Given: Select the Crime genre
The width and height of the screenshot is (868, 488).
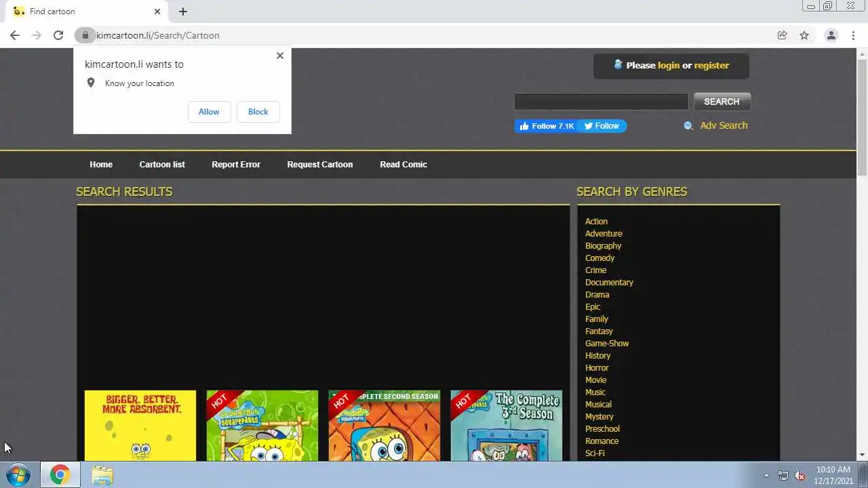Looking at the screenshot, I should [x=595, y=270].
